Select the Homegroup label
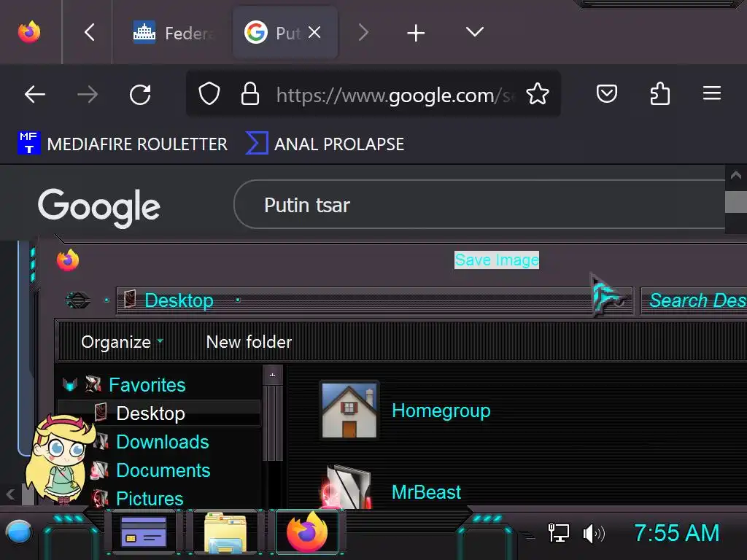The image size is (747, 560). 441,411
